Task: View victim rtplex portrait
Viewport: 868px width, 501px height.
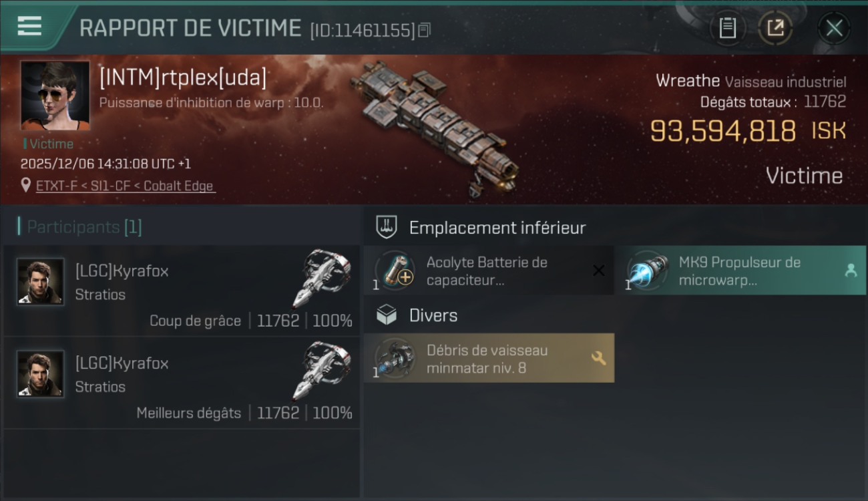Action: pyautogui.click(x=55, y=96)
